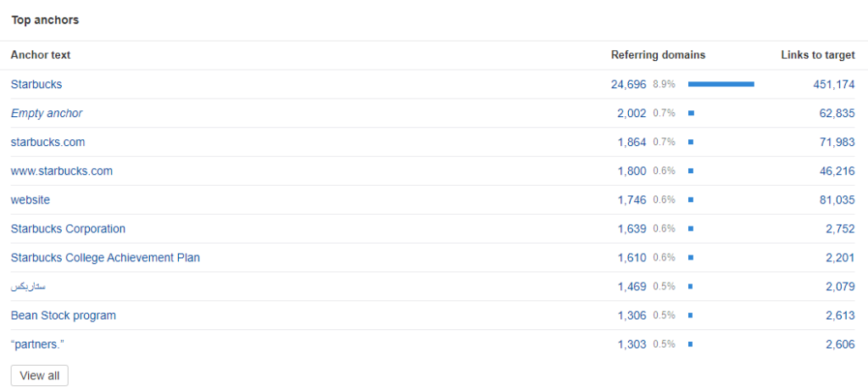Sort by Links to target header
The width and height of the screenshot is (868, 392).
817,55
